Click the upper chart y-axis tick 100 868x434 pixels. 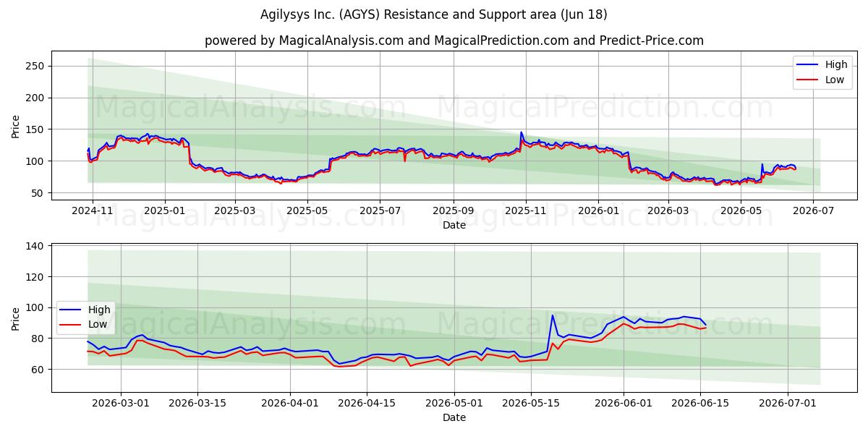[36, 161]
